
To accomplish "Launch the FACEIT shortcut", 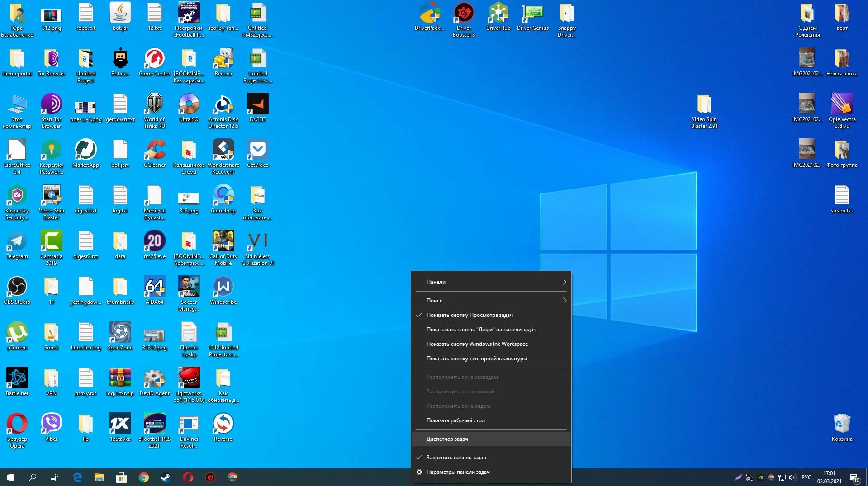I will pos(257,108).
